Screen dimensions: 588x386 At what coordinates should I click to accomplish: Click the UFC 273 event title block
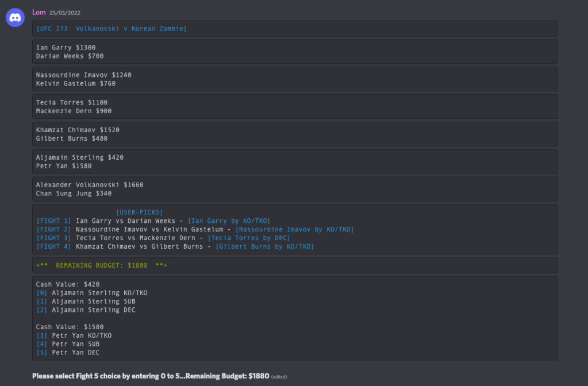click(112, 29)
